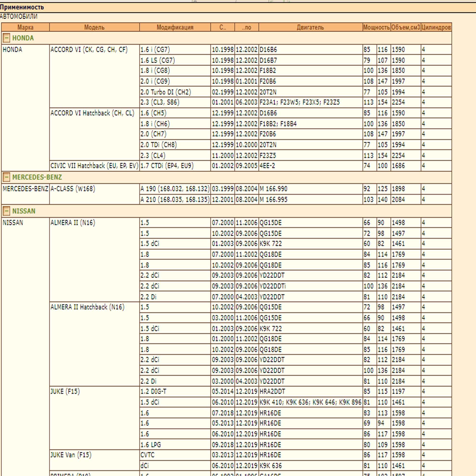Select ALMERA II Hatchback (N16) model
Viewport: 476px width, 476px height.
87,307
